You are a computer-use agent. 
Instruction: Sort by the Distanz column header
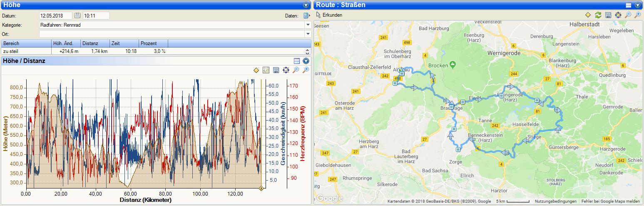[95, 43]
